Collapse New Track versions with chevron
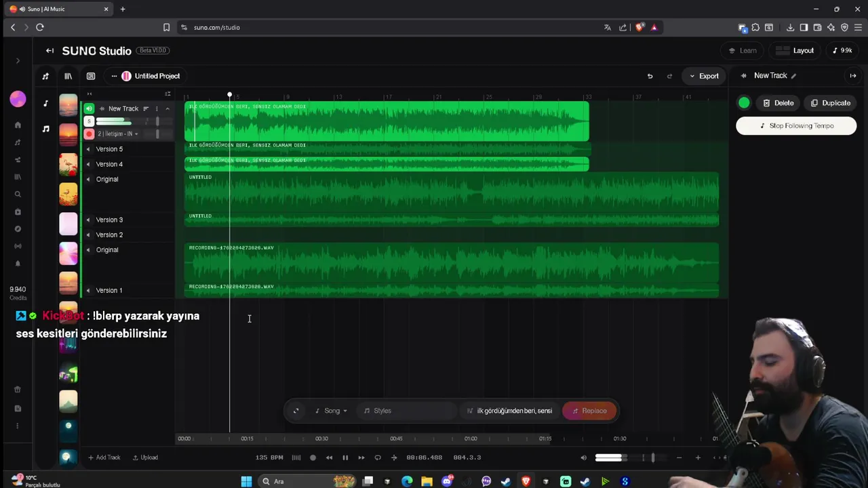 [x=167, y=108]
